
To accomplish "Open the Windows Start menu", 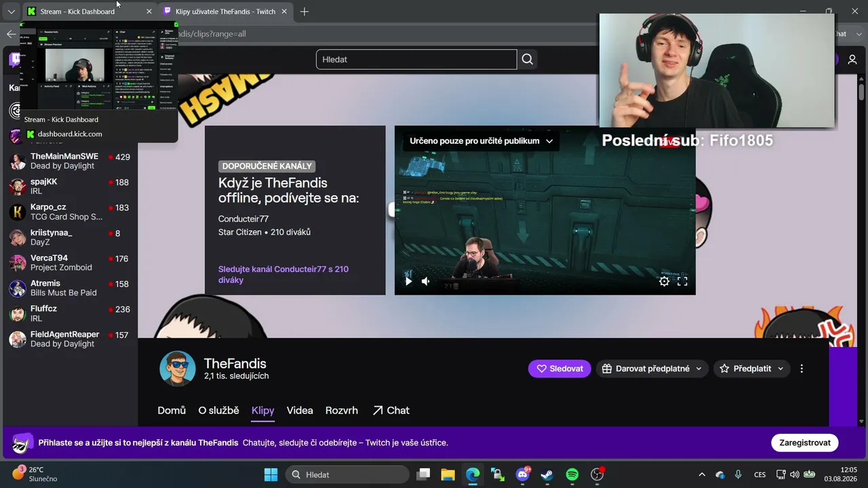I will (271, 474).
